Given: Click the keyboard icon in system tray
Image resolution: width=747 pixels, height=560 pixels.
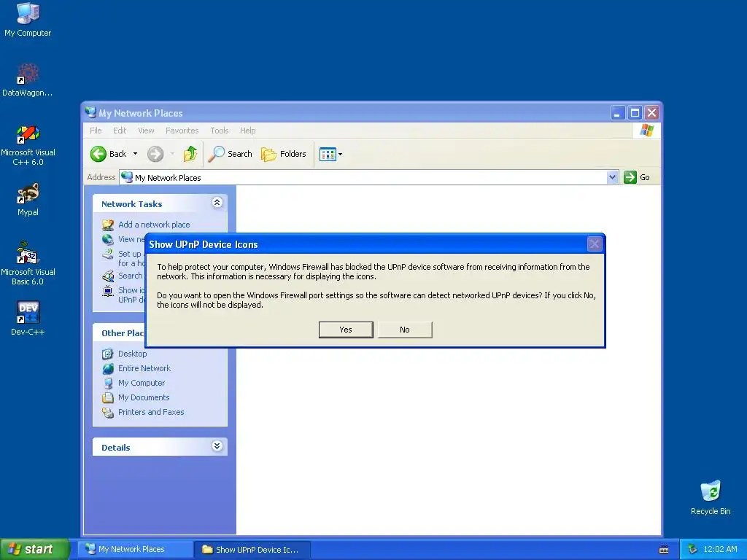Looking at the screenshot, I should 664,550.
